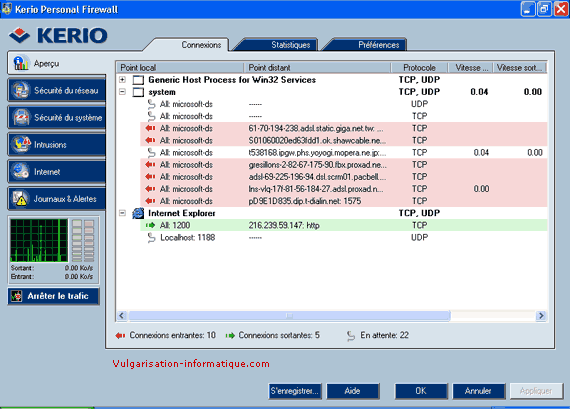Click the Aperçu bar chart icon

pos(21,63)
